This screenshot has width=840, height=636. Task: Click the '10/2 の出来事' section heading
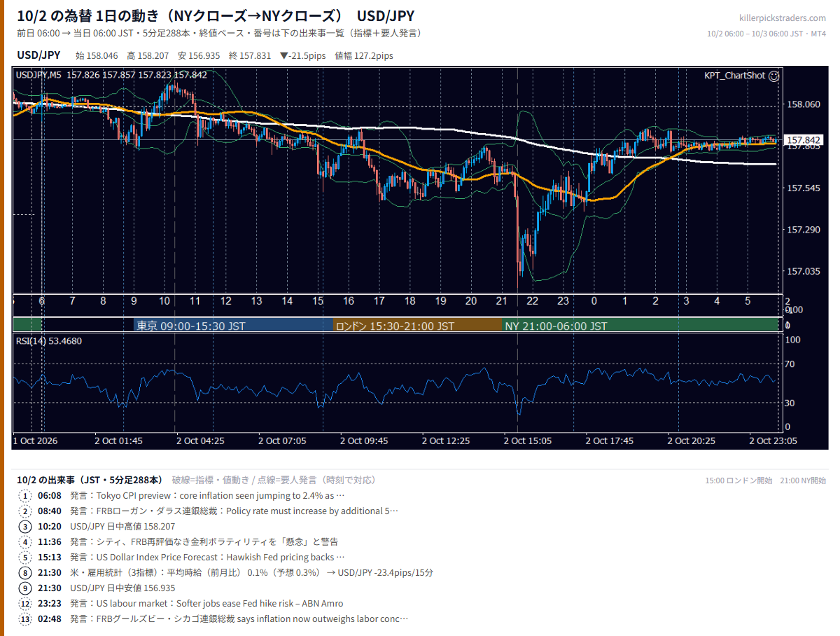pos(90,480)
